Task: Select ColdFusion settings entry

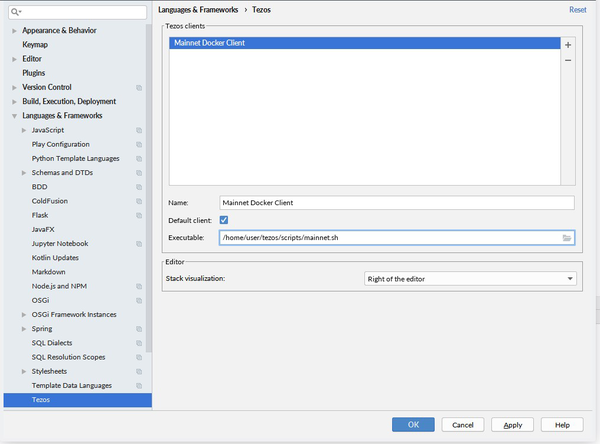Action: [x=49, y=201]
